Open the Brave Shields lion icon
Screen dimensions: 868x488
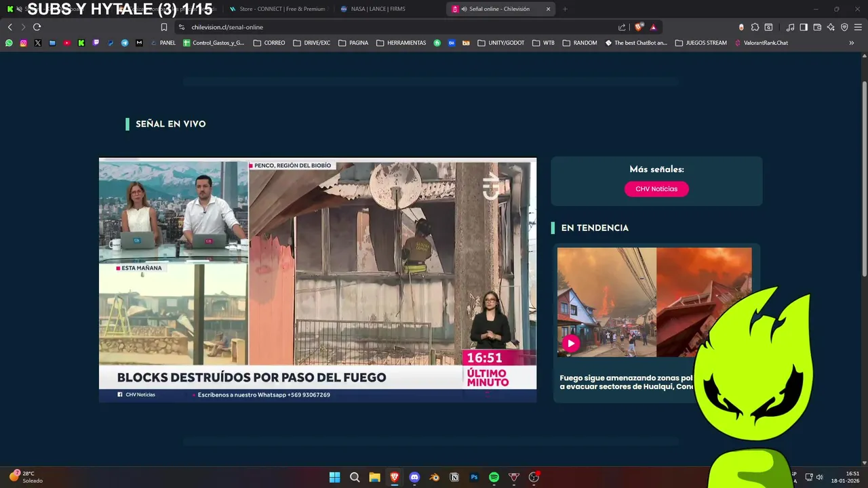639,27
